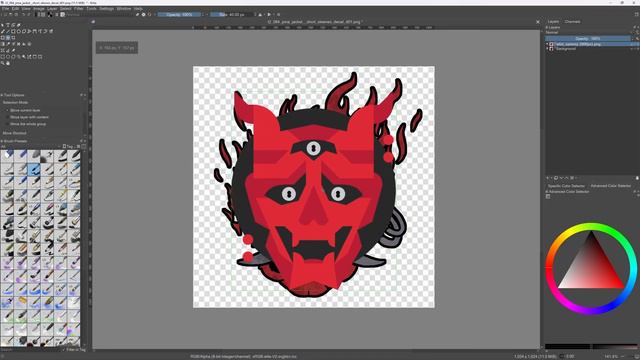Select the Text tool in toolbox

(x=8, y=25)
